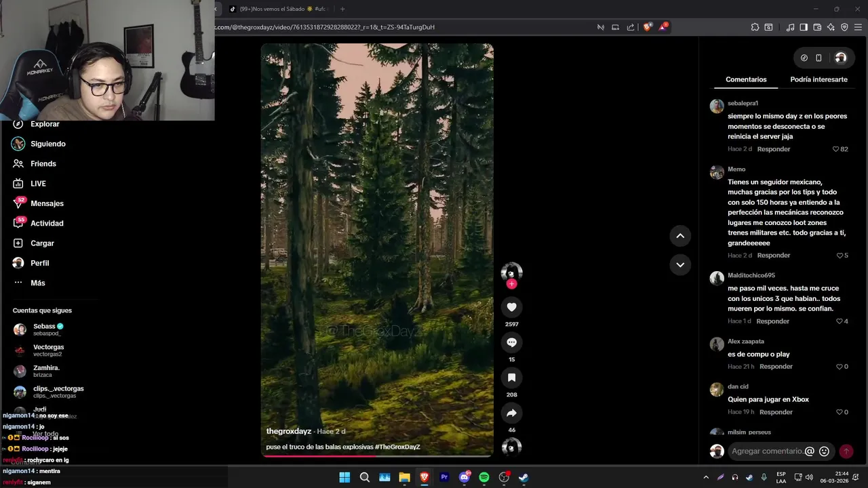Open Brave VPN shield icon

click(x=844, y=27)
